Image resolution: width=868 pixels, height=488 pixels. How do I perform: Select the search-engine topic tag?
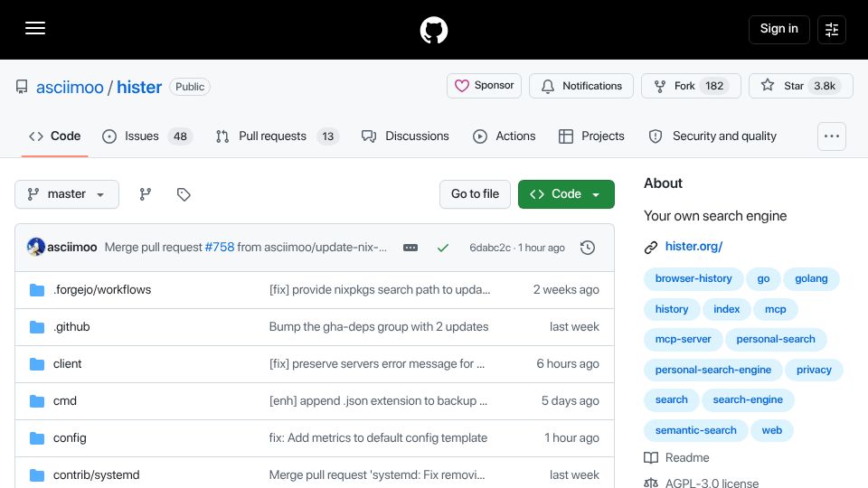tap(748, 399)
